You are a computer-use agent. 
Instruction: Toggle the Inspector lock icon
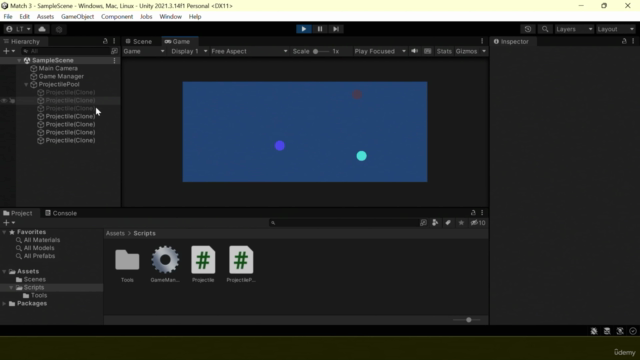(x=624, y=41)
